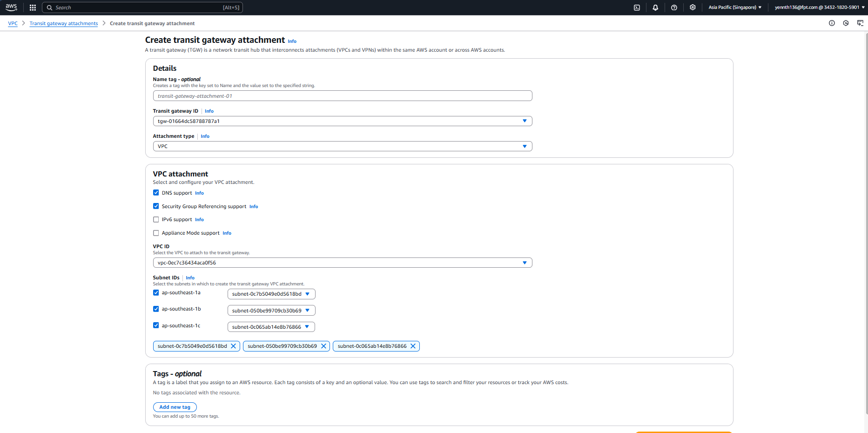Open the account user menu
868x433 pixels.
coord(819,7)
